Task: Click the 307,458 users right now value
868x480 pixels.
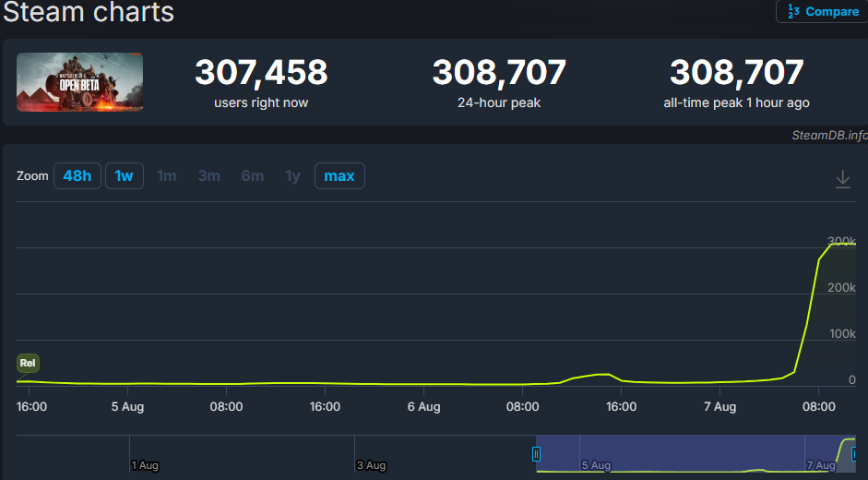Action: pyautogui.click(x=261, y=72)
